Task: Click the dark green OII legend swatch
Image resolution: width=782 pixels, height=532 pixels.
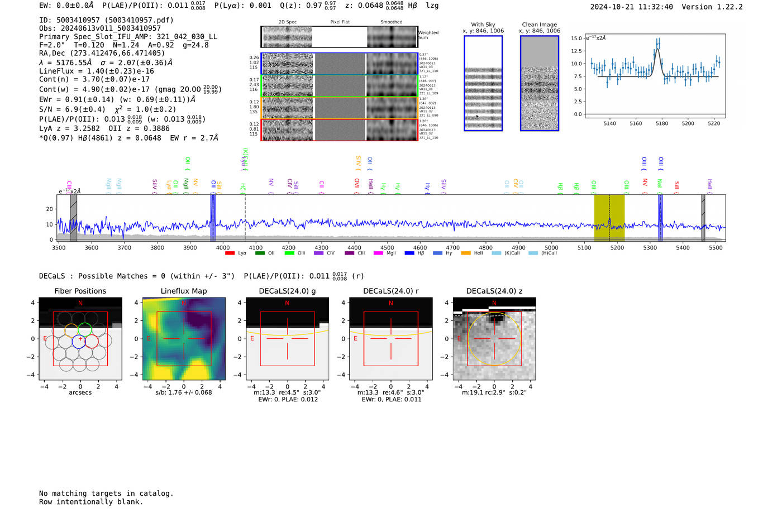Action: (x=260, y=253)
